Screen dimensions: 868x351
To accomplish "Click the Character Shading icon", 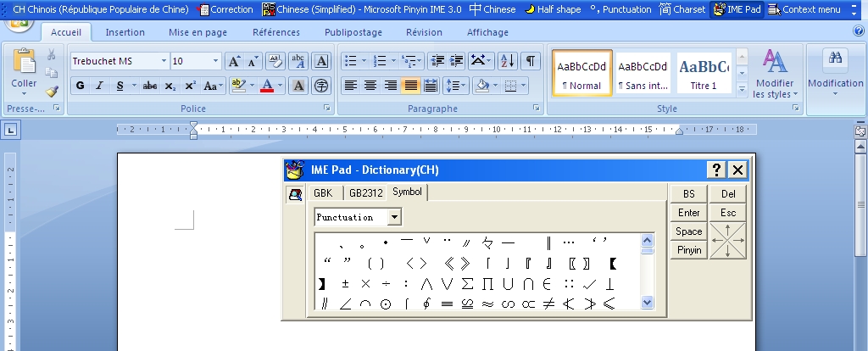I will tap(298, 86).
